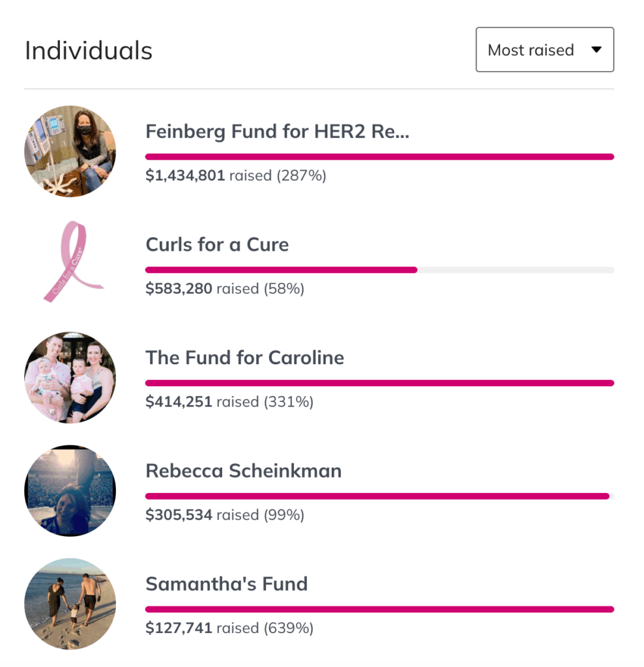Image resolution: width=644 pixels, height=667 pixels.
Task: Click the Individuals section heading
Action: point(89,50)
